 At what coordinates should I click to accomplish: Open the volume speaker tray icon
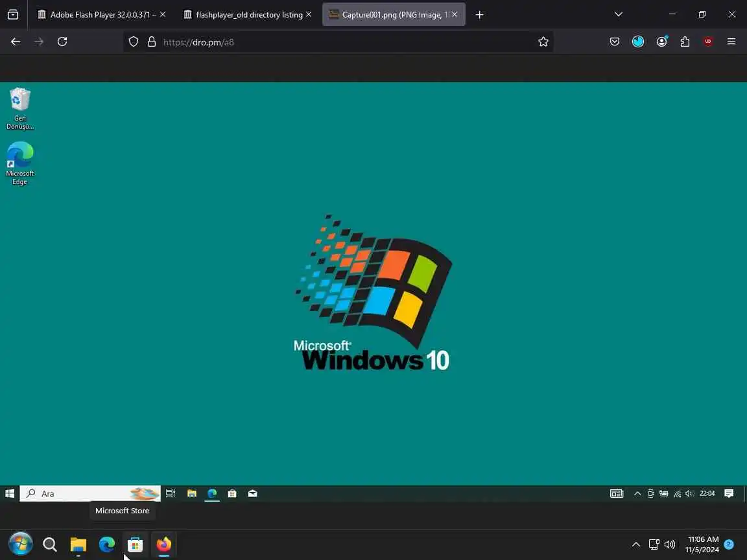click(x=670, y=544)
